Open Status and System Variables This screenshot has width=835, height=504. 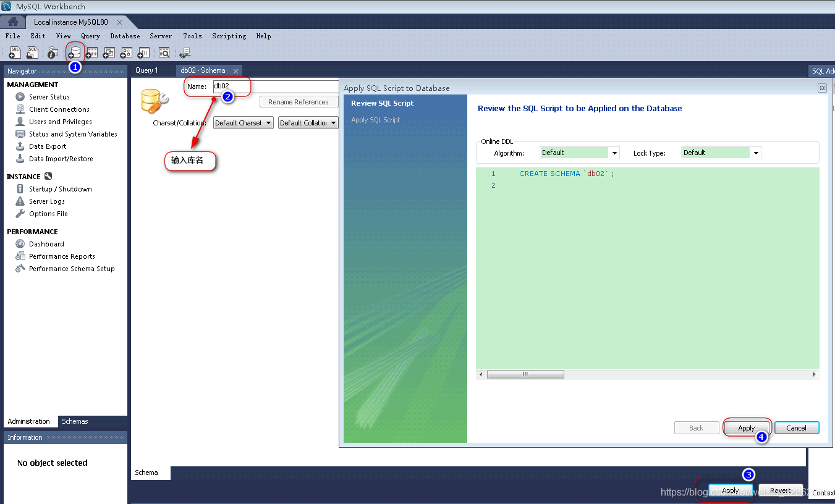pyautogui.click(x=72, y=134)
